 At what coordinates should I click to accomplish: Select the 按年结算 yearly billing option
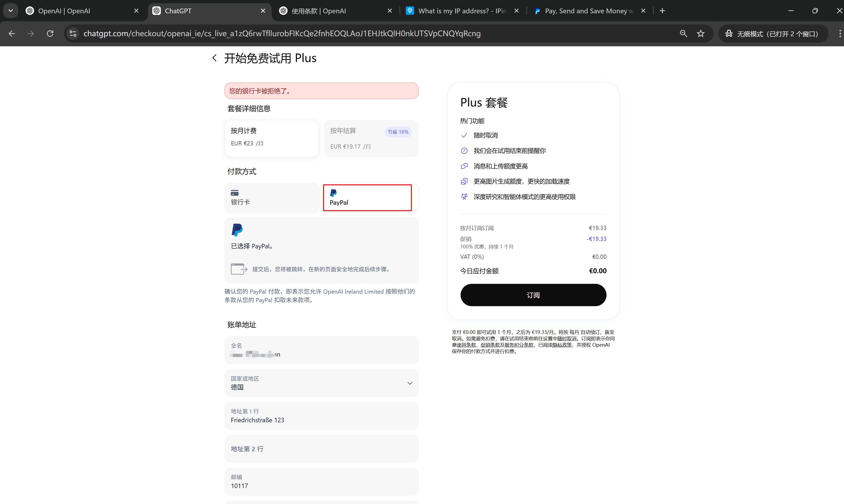pyautogui.click(x=371, y=138)
